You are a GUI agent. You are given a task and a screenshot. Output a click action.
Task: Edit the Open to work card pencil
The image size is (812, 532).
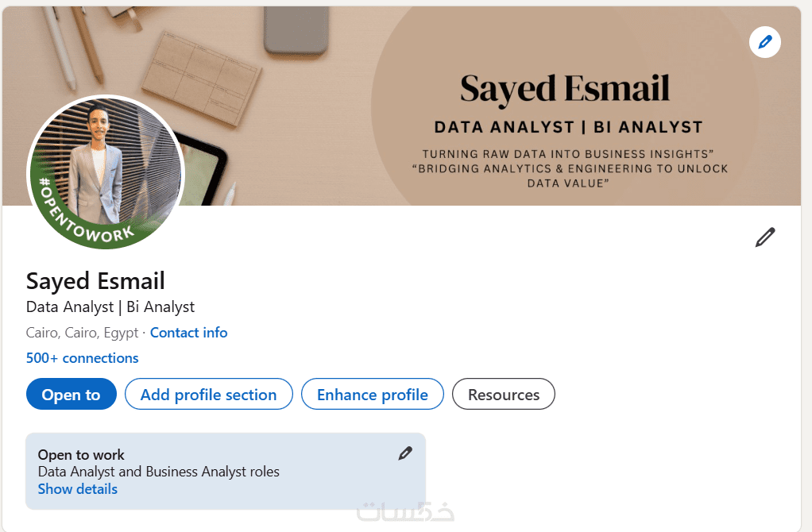tap(405, 453)
